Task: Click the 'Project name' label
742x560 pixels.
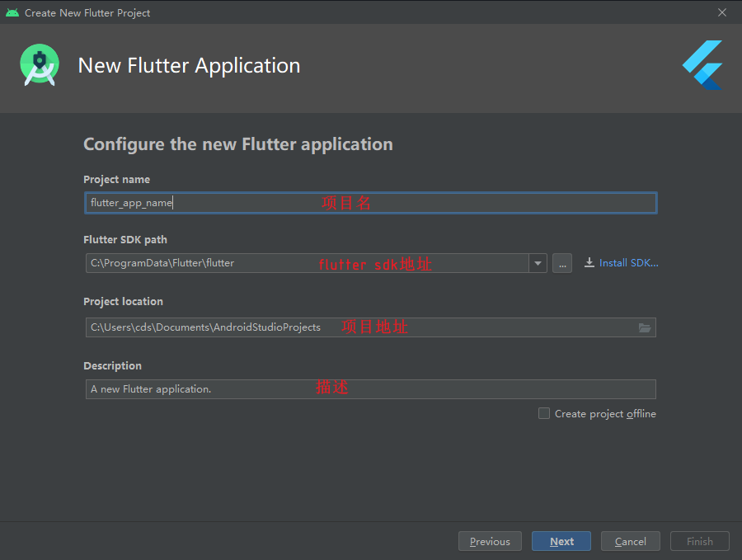Action: (116, 180)
